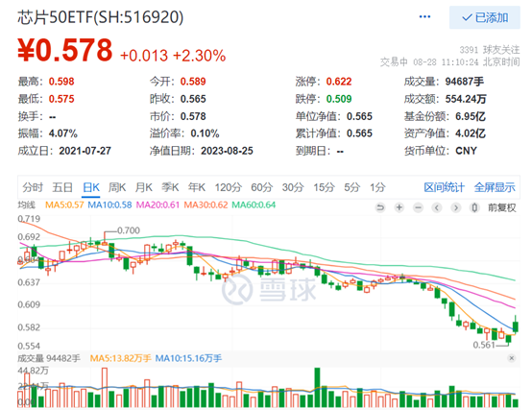Click the volume MA10:15.16万手 label

tap(188, 358)
